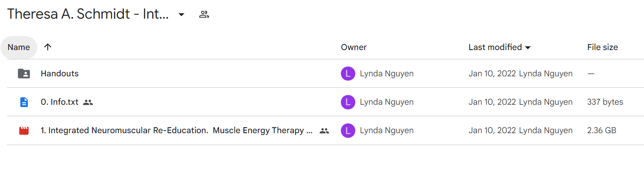Click shared icon next to 0. Info.txt
Viewport: 644px width, 176px height.
[88, 102]
